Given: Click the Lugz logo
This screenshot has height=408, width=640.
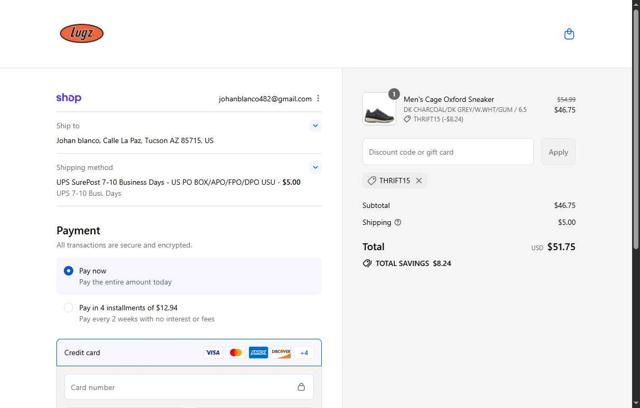Looking at the screenshot, I should click(x=82, y=33).
